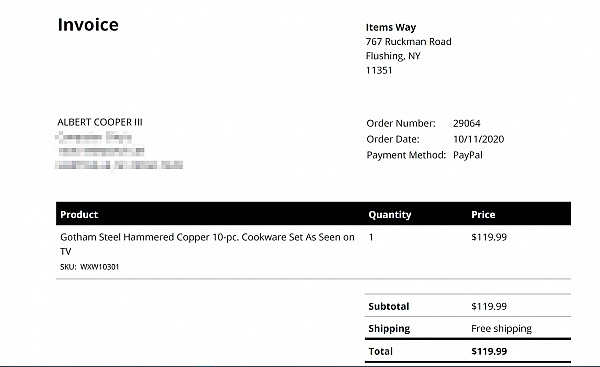Click the quantity value 1

(x=371, y=237)
